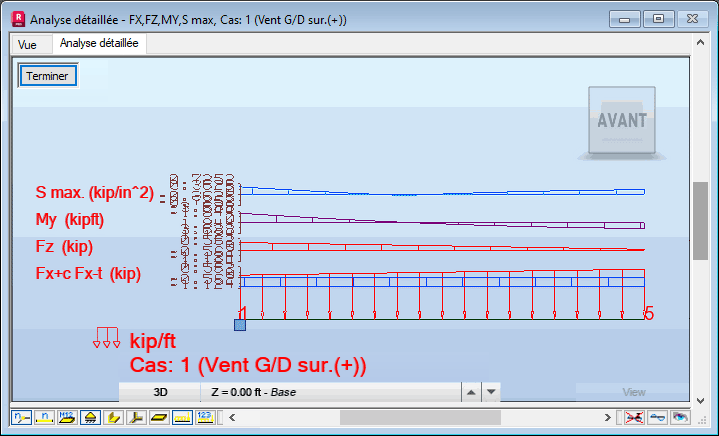This screenshot has height=436, width=719.
Task: Toggle supports display icon
Action: (90, 418)
